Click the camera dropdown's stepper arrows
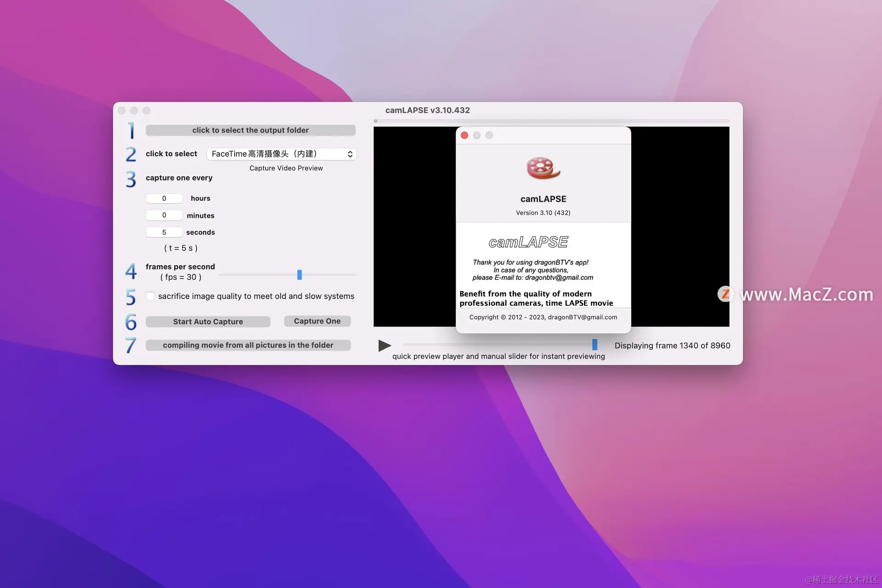This screenshot has width=882, height=588. (x=350, y=154)
